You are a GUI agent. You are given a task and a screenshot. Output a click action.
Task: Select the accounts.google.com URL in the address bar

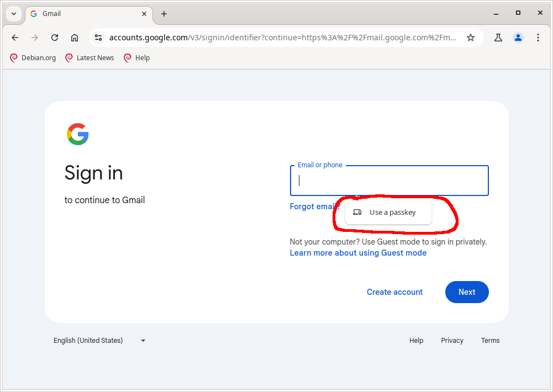282,38
